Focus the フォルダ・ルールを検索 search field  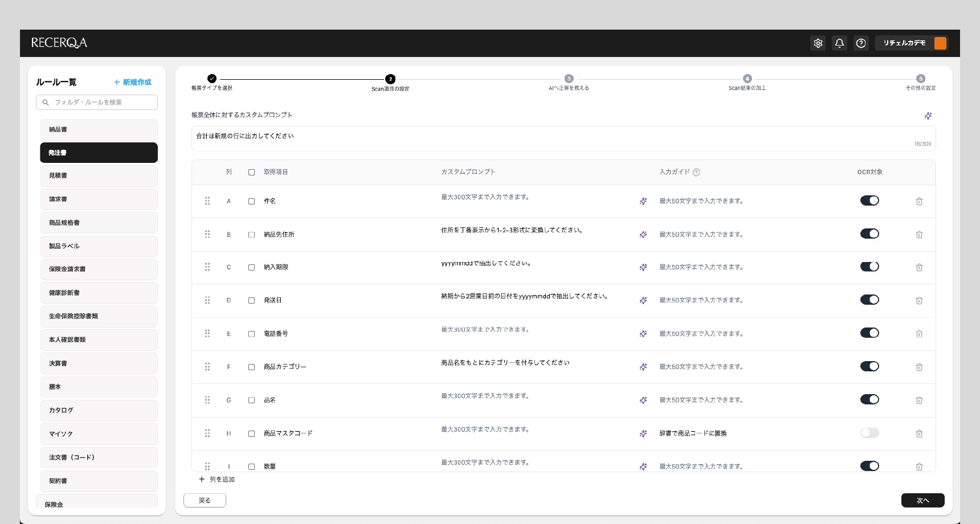tap(97, 103)
